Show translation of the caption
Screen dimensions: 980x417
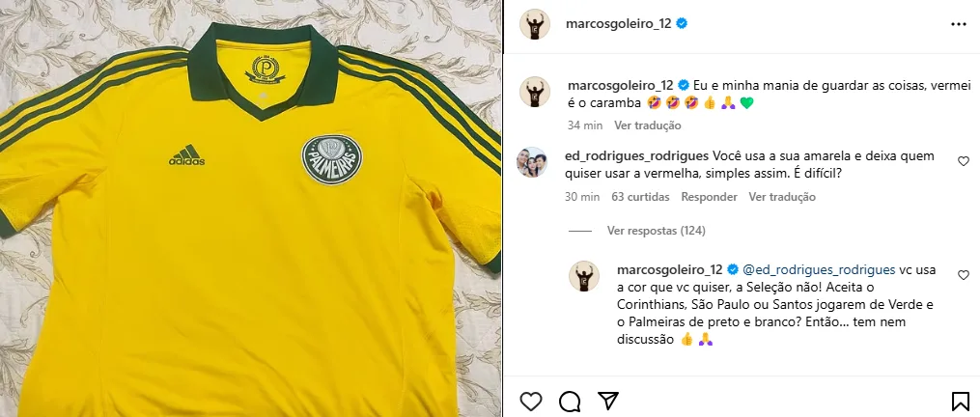tap(648, 125)
